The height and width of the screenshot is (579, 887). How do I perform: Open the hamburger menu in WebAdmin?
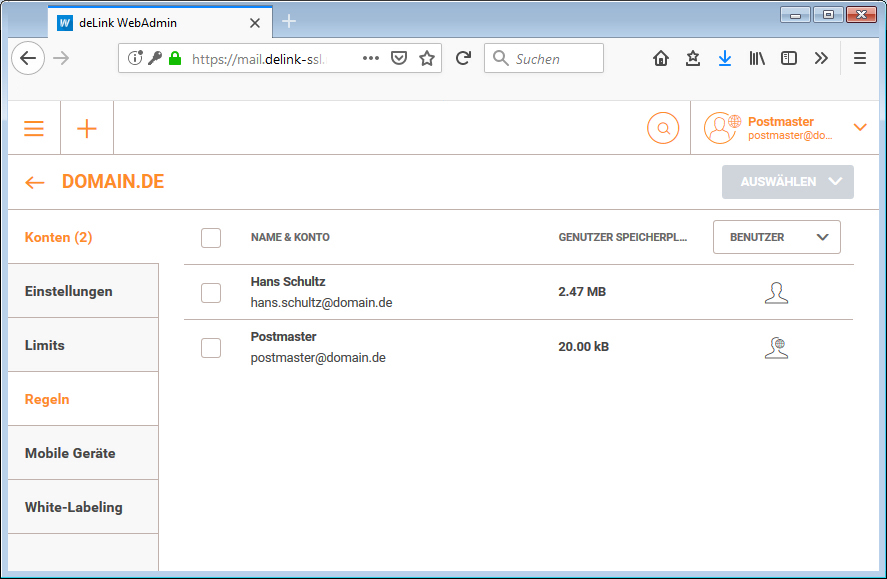click(34, 128)
